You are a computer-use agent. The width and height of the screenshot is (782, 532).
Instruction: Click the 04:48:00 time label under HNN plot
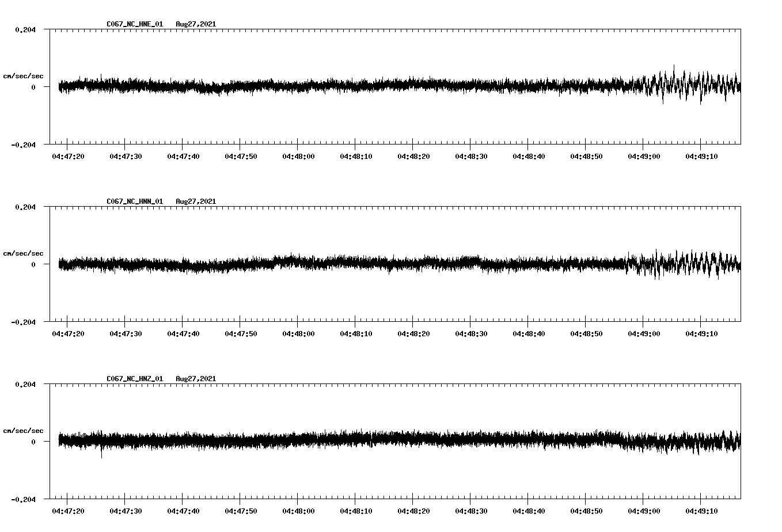298,333
